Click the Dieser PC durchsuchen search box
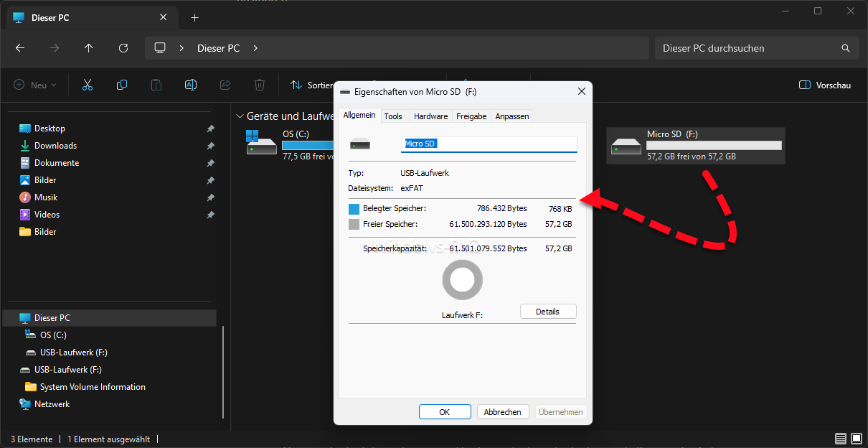Viewport: 868px width, 448px height. (x=746, y=48)
